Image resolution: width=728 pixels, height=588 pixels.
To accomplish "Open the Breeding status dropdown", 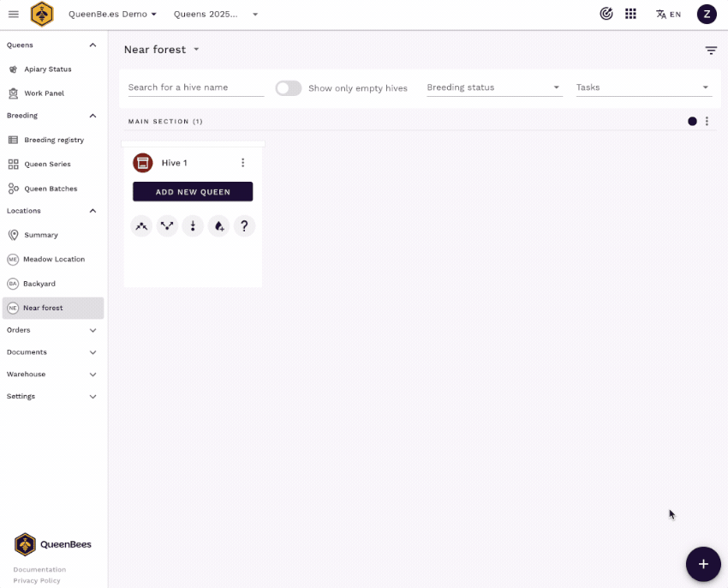I will [x=494, y=87].
